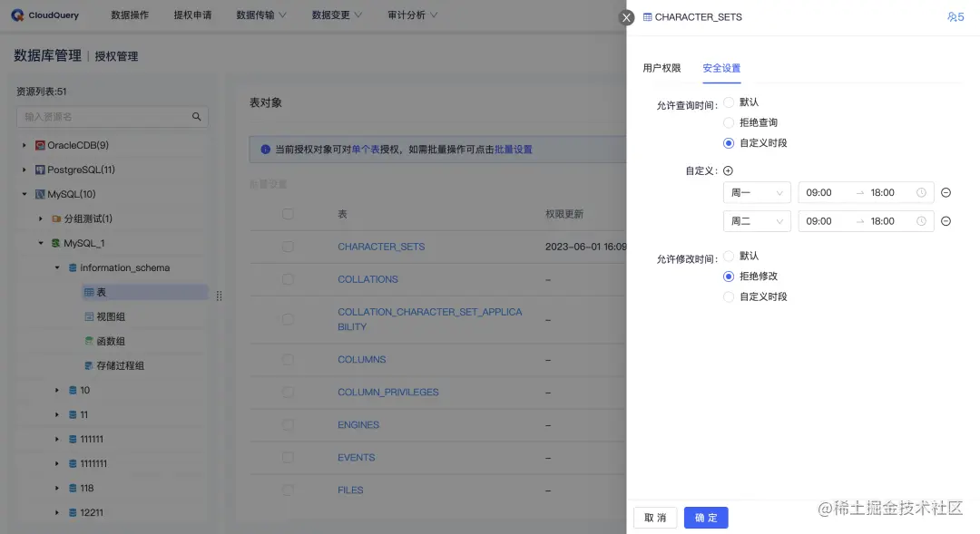This screenshot has width=980, height=534.
Task: Click the MySQL(10) database icon
Action: [40, 194]
